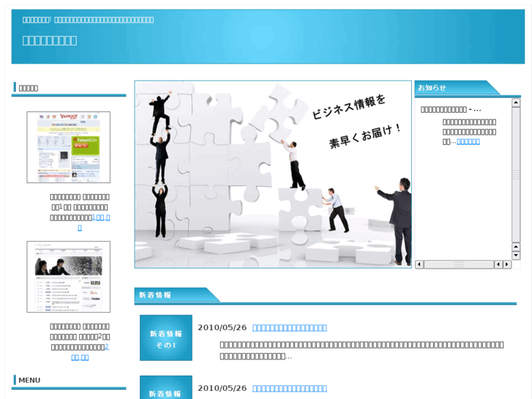
Task: Click the first お知らせ entry title
Action: 451,110
